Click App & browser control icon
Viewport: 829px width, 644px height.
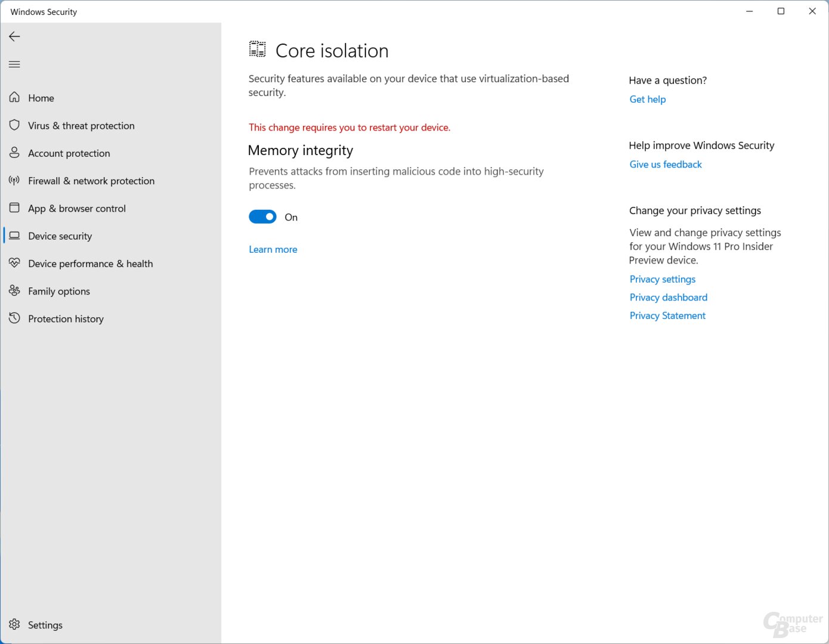click(15, 208)
